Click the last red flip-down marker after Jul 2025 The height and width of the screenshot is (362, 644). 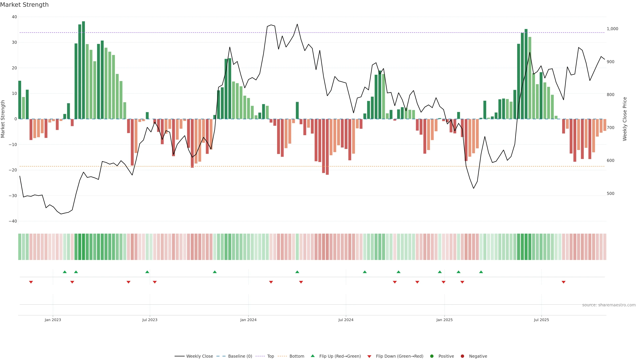tap(563, 282)
